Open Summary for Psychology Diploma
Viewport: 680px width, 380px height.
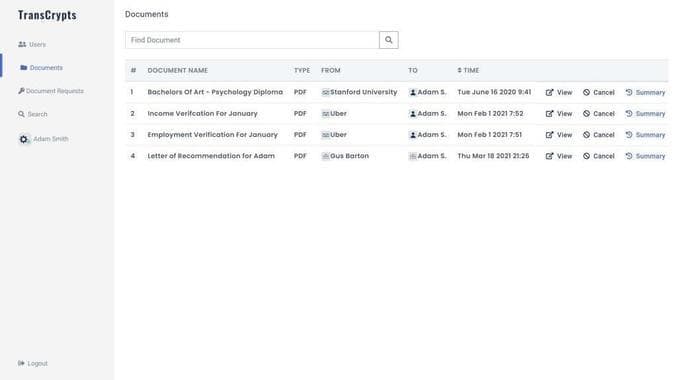click(645, 92)
